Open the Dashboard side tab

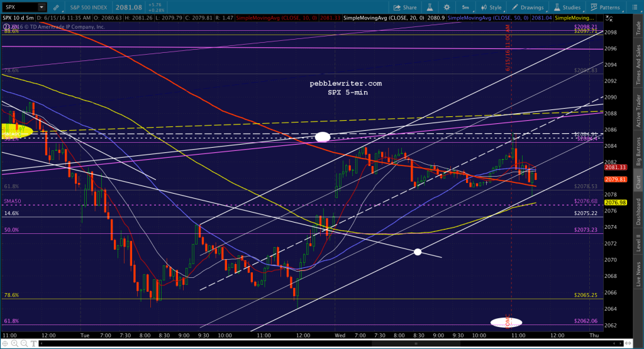[x=638, y=211]
